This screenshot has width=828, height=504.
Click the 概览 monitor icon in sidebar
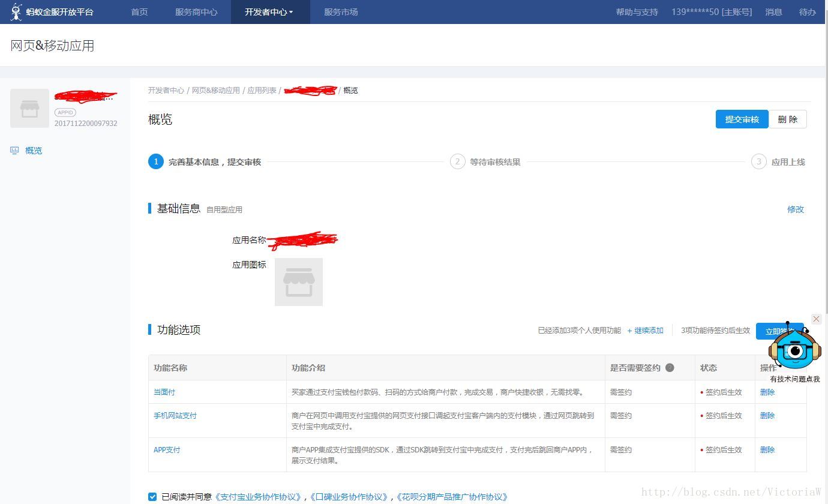14,151
